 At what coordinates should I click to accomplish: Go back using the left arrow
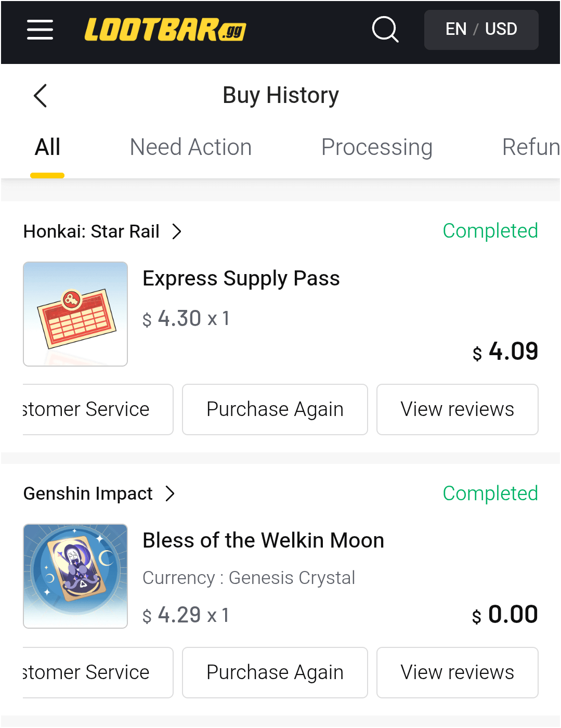[x=41, y=96]
